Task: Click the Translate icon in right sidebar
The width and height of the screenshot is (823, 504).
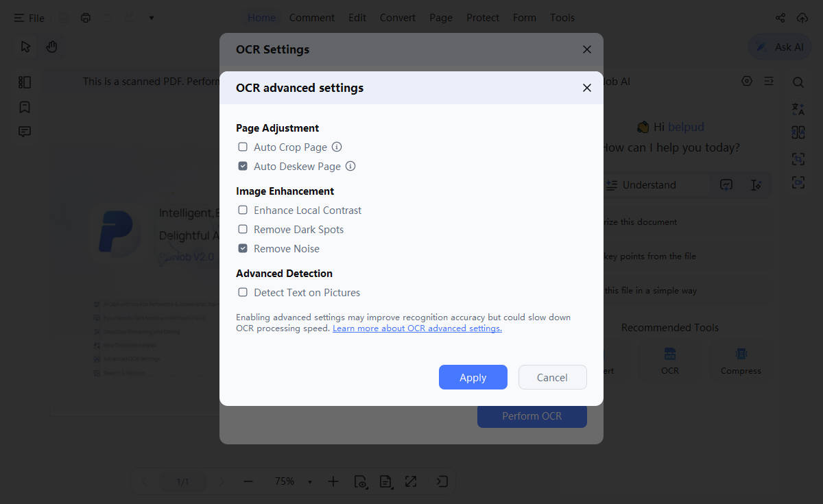Action: tap(798, 108)
